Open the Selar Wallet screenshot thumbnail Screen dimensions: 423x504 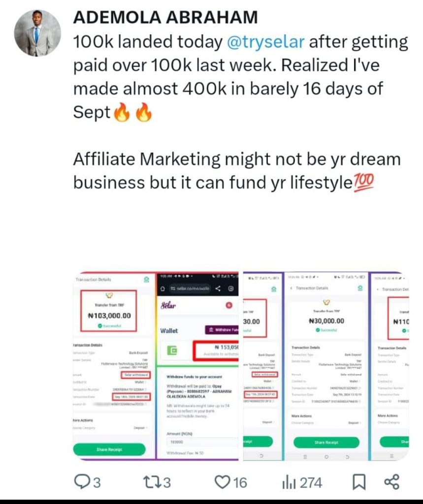pos(198,366)
